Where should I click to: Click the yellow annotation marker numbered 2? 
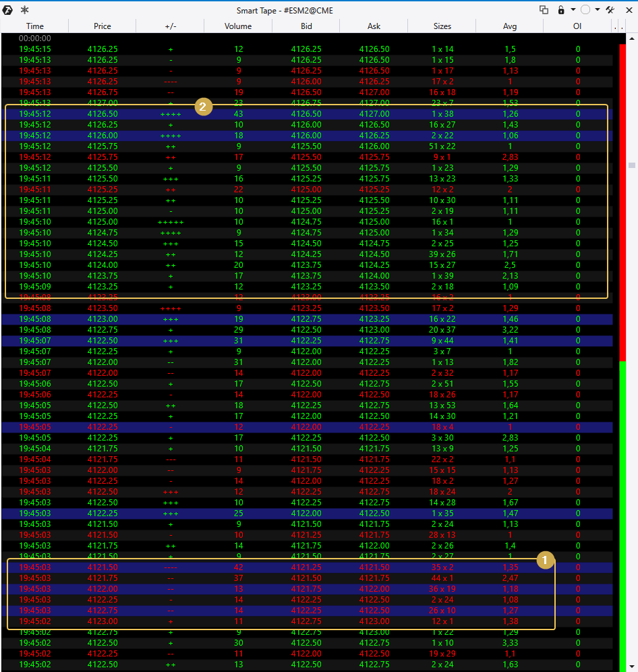click(204, 107)
